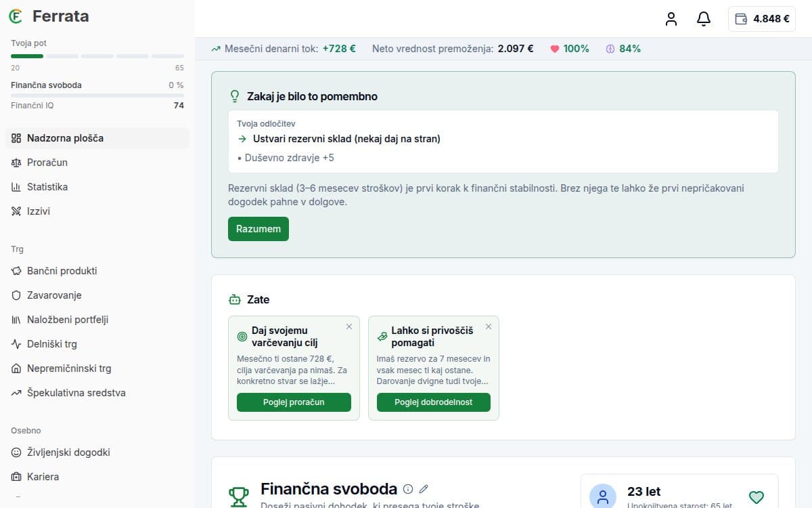Click the Razumem button
The width and height of the screenshot is (812, 508).
(258, 229)
